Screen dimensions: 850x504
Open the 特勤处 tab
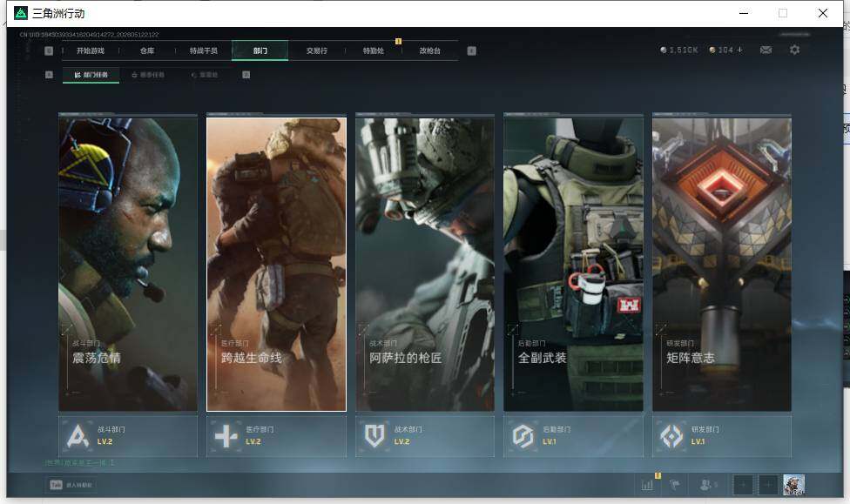click(x=373, y=51)
